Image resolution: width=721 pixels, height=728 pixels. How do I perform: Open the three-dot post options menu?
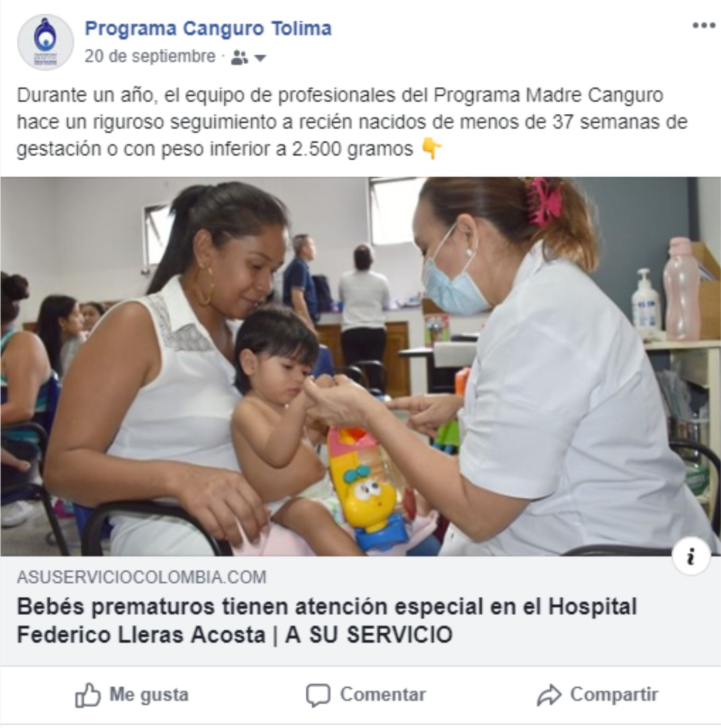[x=704, y=26]
